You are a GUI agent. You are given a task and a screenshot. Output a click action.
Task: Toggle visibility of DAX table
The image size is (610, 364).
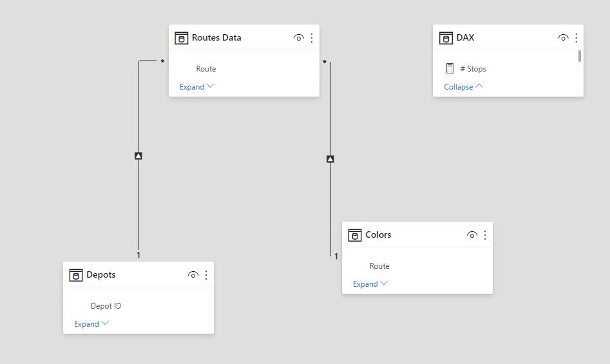point(563,38)
